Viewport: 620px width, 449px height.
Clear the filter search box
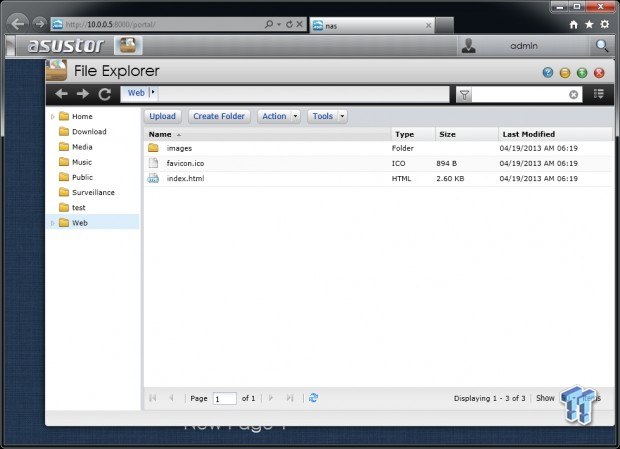tap(573, 95)
